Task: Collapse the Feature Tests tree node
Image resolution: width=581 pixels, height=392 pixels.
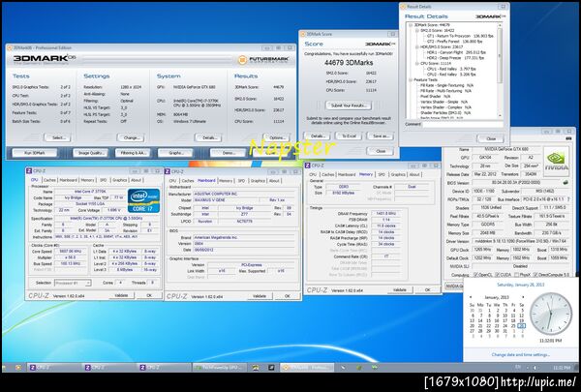Action: (x=411, y=80)
